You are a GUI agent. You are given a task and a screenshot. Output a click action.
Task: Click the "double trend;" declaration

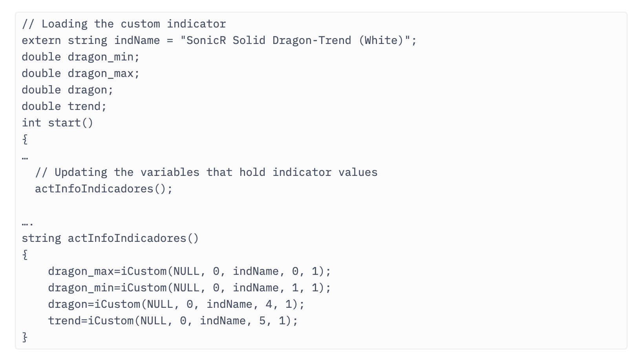click(x=64, y=106)
